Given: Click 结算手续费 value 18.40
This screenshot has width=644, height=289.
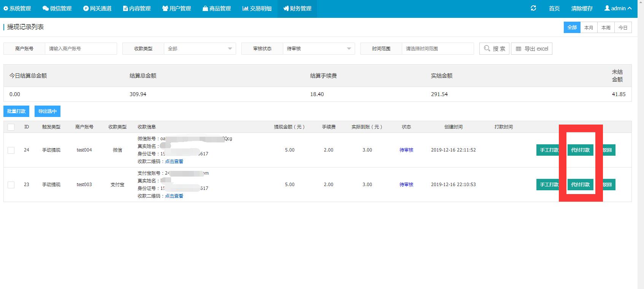Looking at the screenshot, I should click(x=317, y=94).
